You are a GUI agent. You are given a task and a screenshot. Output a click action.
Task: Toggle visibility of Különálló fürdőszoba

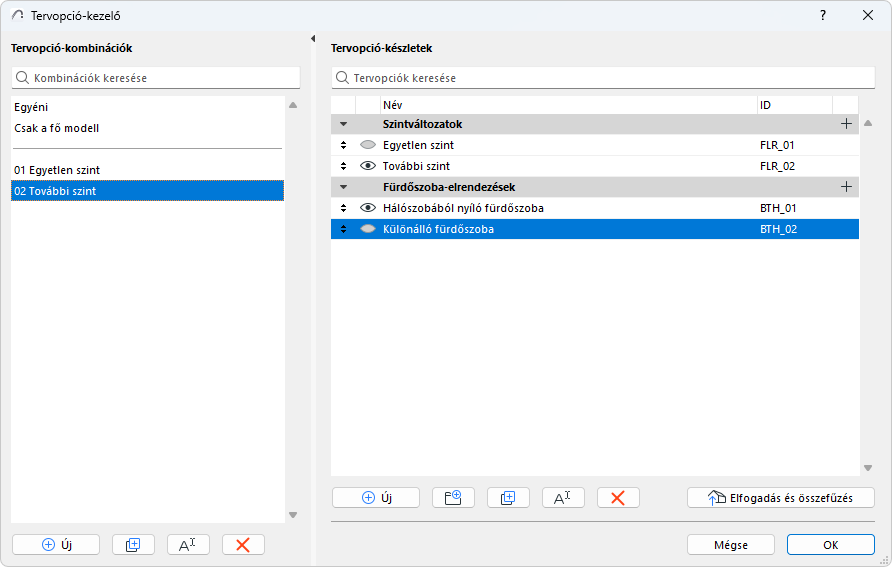tap(368, 229)
